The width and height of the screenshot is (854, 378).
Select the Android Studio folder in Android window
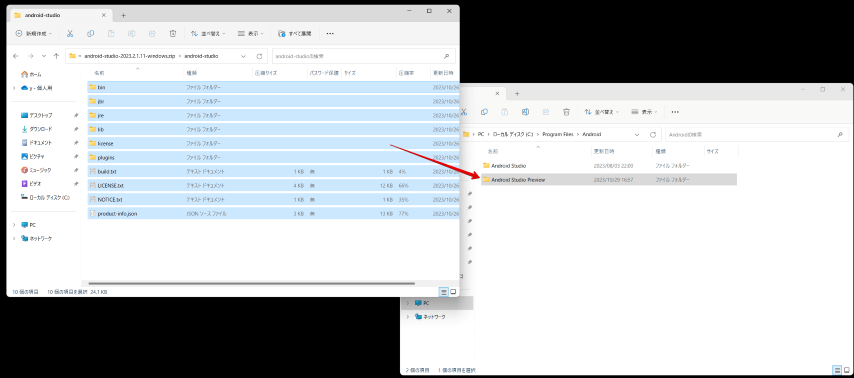tap(609, 166)
